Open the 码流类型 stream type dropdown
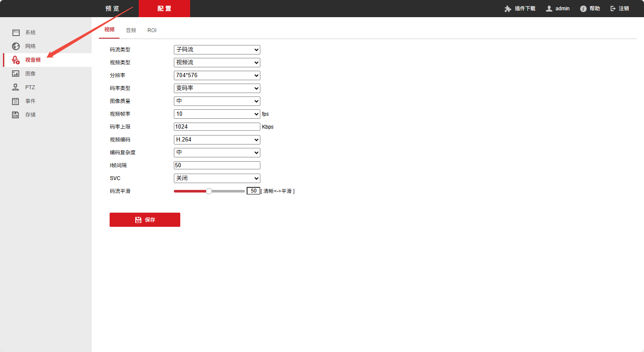This screenshot has width=644, height=352. coord(217,50)
